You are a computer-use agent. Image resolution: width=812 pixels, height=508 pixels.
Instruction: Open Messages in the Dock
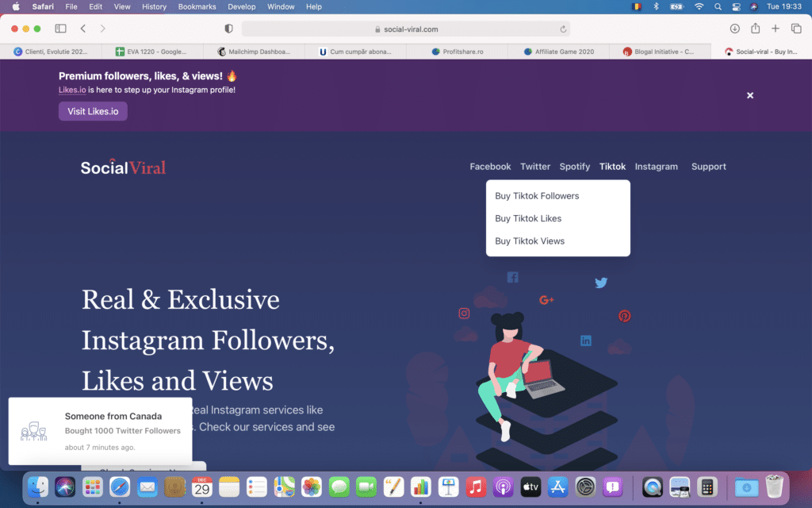point(339,487)
